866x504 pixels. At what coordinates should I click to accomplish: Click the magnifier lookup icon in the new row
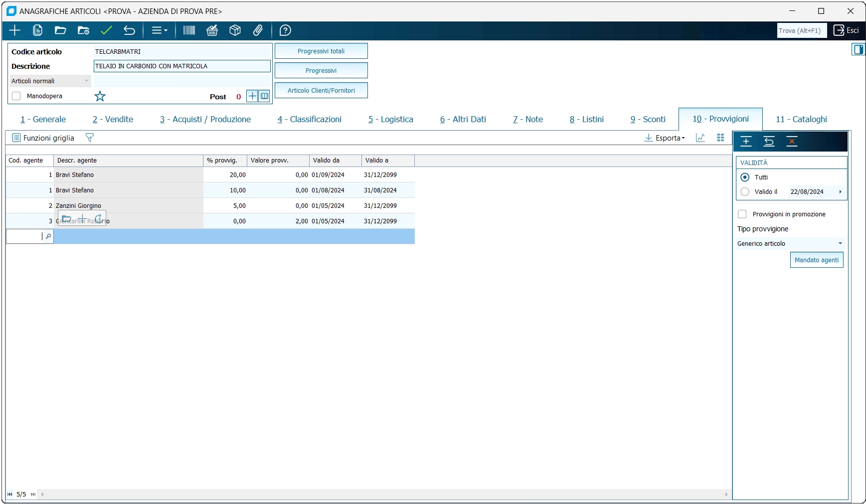[x=48, y=236]
